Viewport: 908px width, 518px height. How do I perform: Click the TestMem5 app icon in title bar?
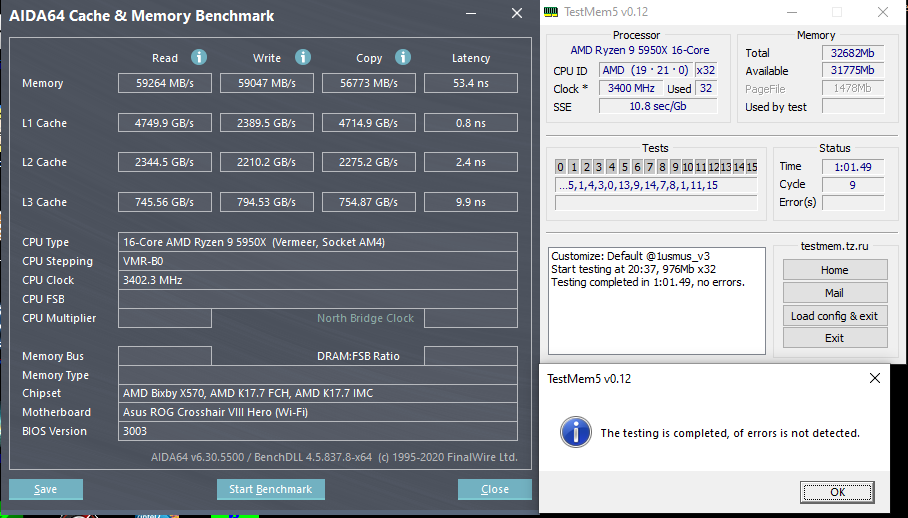[551, 12]
